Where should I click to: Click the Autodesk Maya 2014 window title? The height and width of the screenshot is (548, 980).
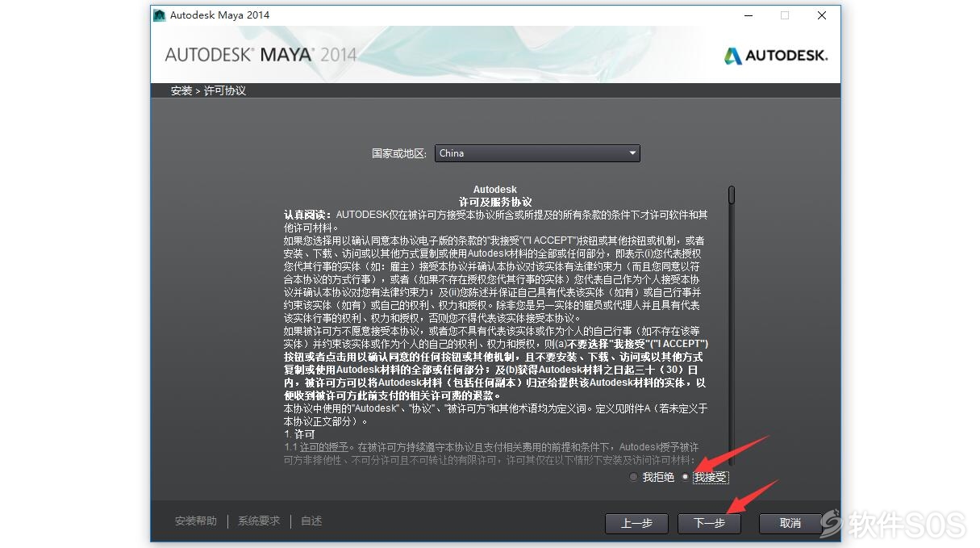pyautogui.click(x=219, y=15)
